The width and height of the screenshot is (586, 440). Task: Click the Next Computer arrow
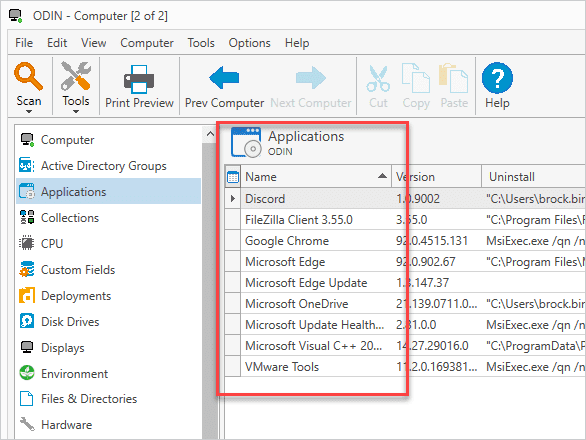point(311,78)
